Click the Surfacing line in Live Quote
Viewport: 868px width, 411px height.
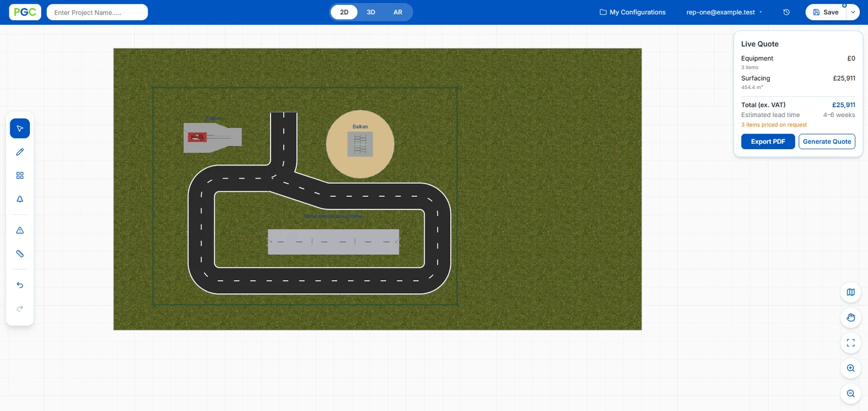[x=798, y=82]
